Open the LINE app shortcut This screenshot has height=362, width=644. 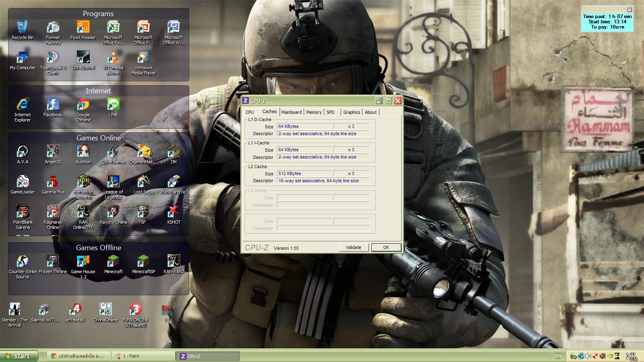tap(113, 107)
